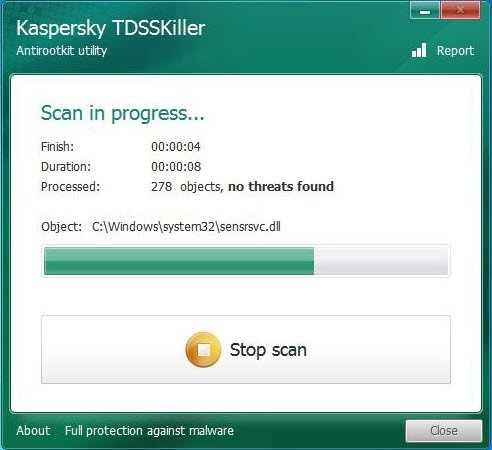492x450 pixels.
Task: Open Full protection against malware link
Action: (149, 431)
